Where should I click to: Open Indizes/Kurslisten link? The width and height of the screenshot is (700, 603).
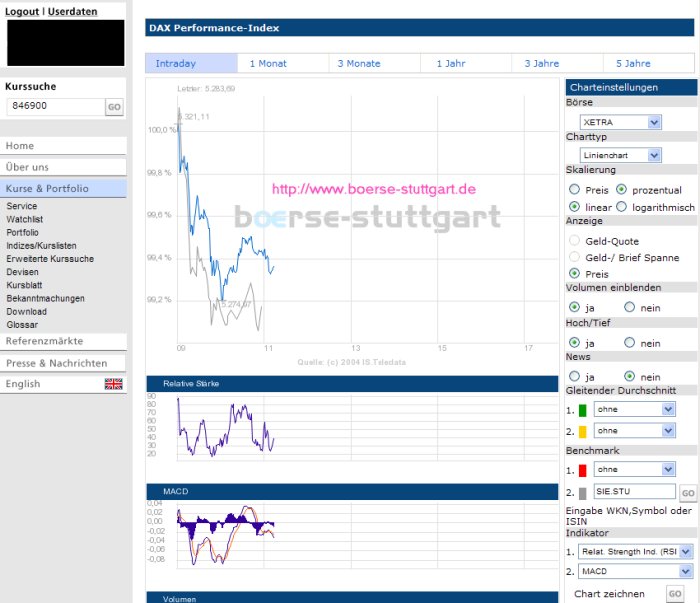point(42,245)
